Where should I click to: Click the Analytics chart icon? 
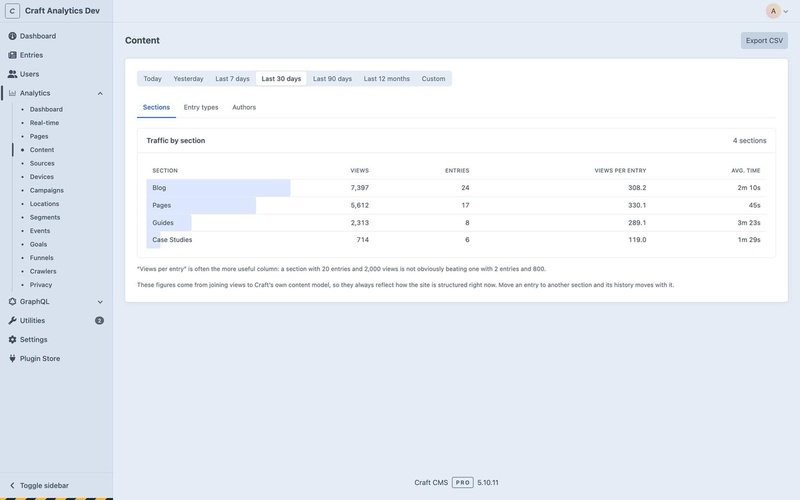coord(12,93)
